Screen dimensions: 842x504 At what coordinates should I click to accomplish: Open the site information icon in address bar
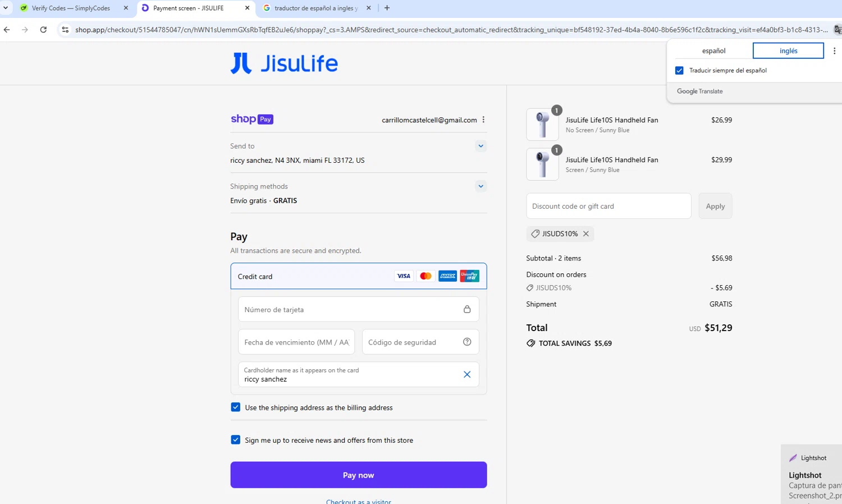[x=65, y=30]
